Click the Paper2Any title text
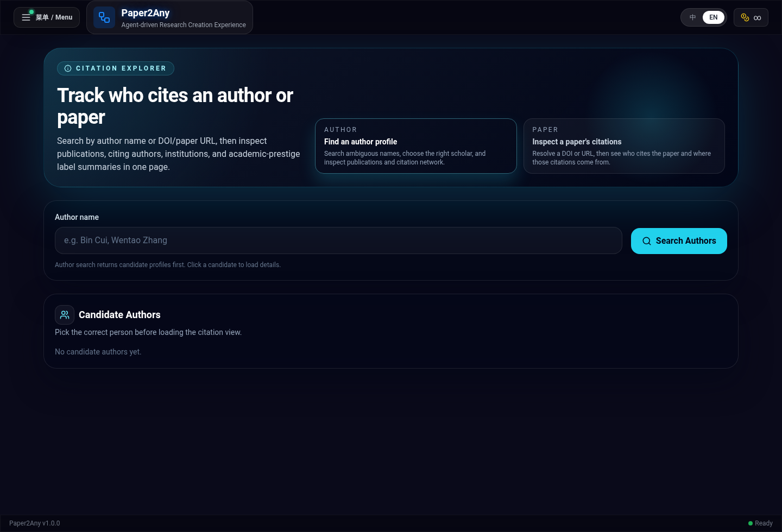This screenshot has width=782, height=532. click(145, 13)
